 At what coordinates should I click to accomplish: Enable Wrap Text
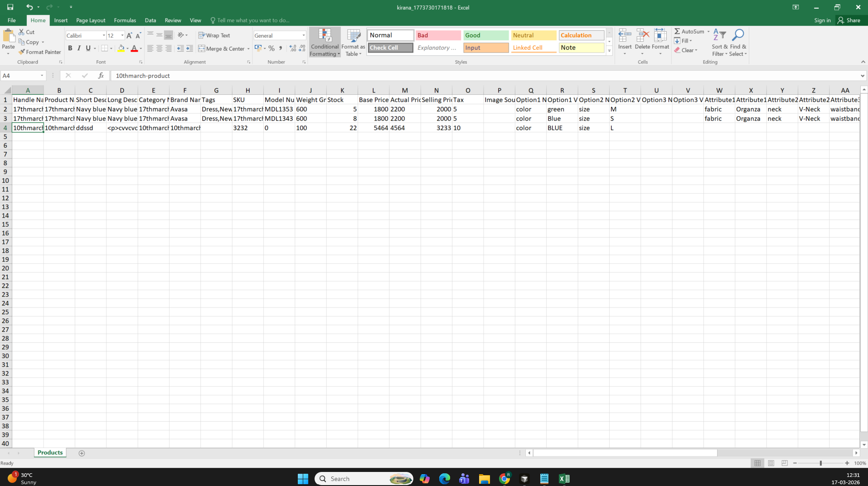tap(214, 35)
